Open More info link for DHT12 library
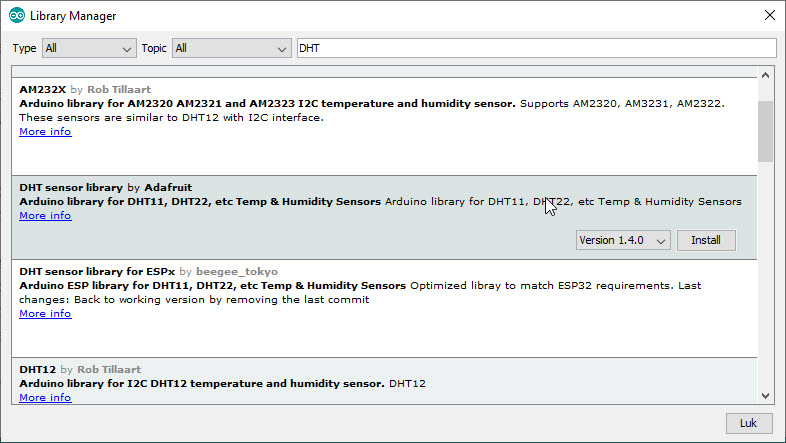 [45, 397]
